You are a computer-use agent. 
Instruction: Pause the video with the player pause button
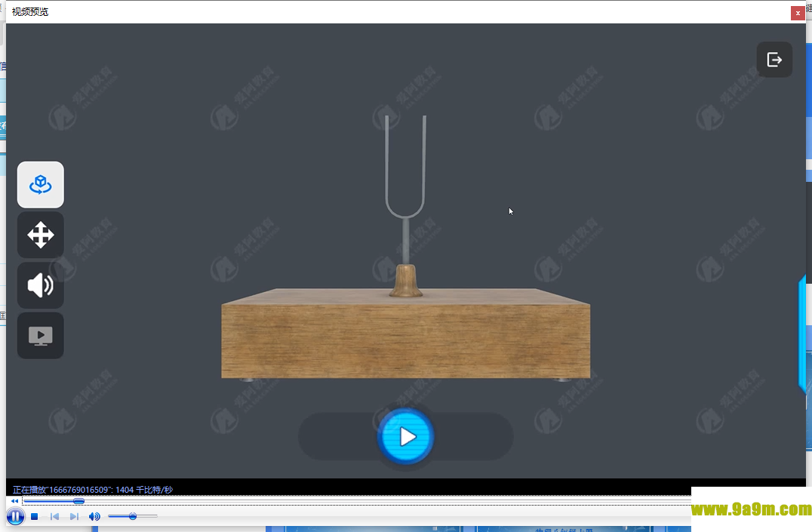tap(14, 516)
